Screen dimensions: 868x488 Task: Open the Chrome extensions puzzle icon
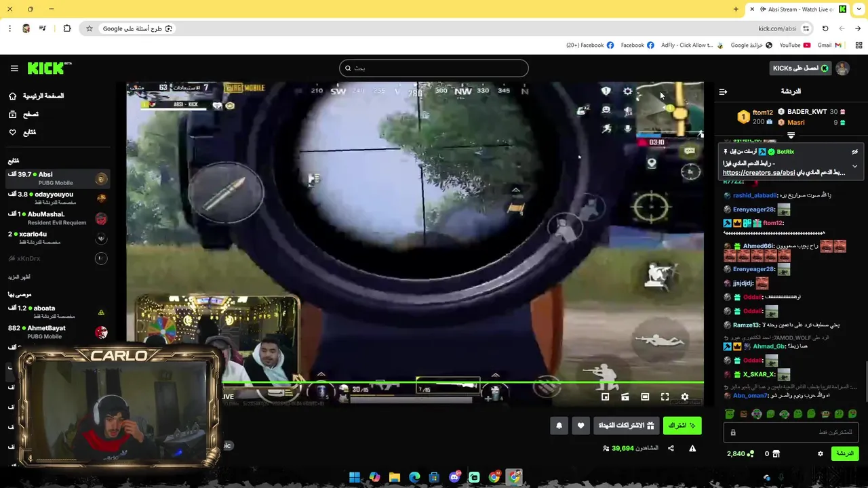66,28
